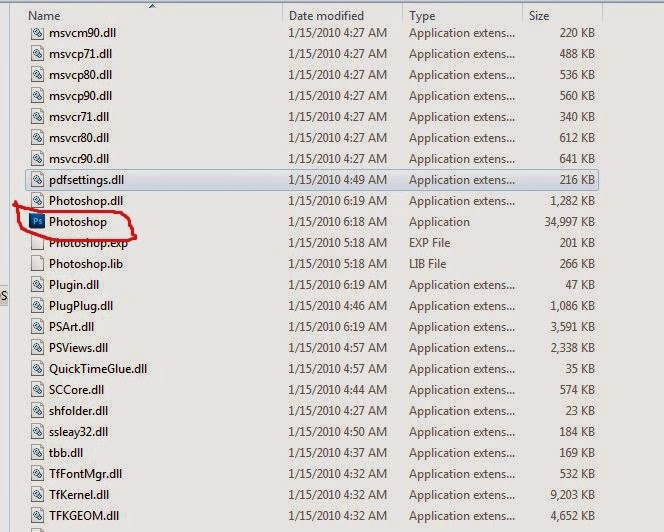Click the PlugPlug.dll file icon
Viewport: 664px width, 532px height.
pyautogui.click(x=37, y=305)
